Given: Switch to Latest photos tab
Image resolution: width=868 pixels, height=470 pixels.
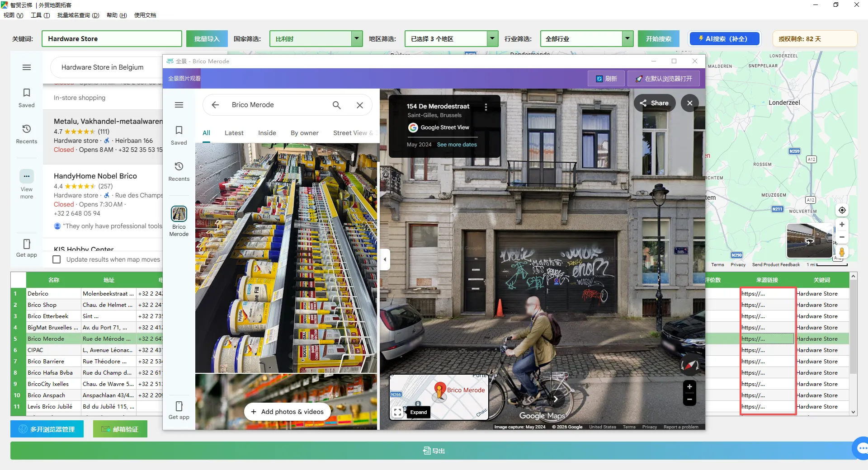Looking at the screenshot, I should [234, 133].
